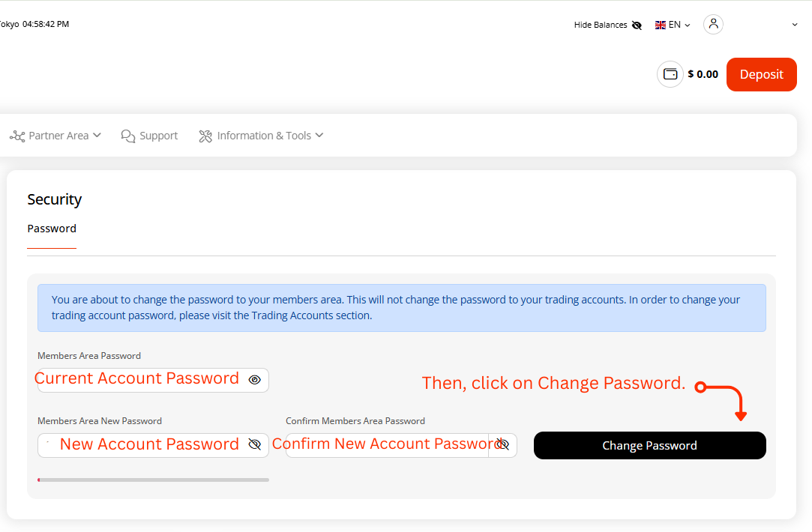Click the Partner Area network icon
The width and height of the screenshot is (812, 532).
17,136
